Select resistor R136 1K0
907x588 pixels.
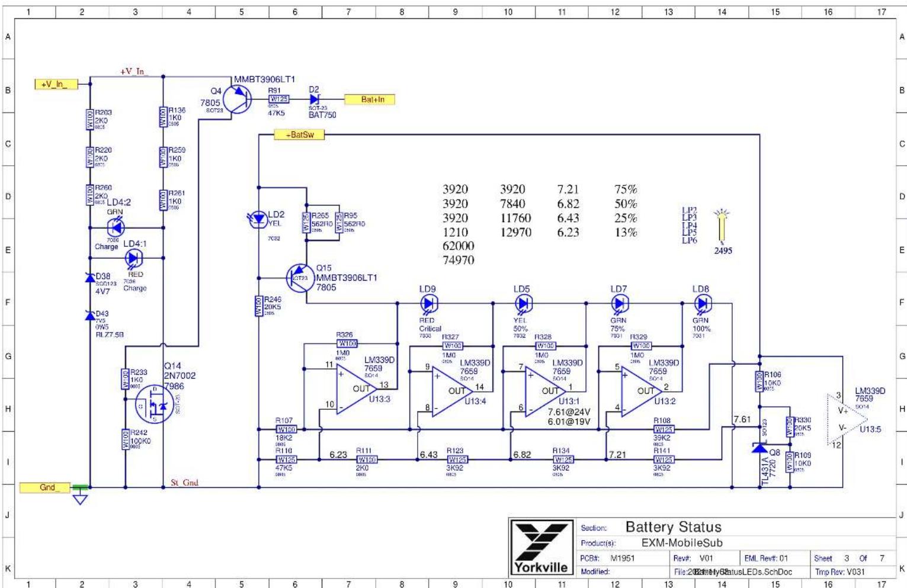pyautogui.click(x=164, y=117)
